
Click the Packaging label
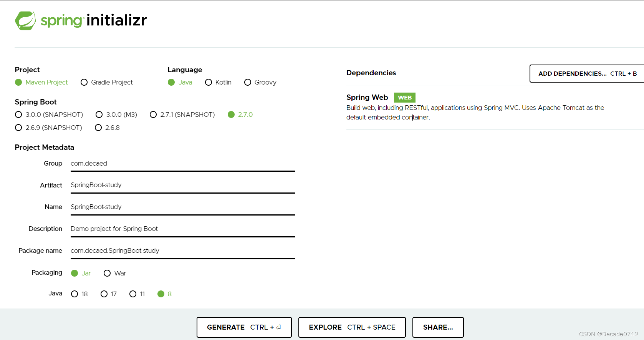pos(47,273)
